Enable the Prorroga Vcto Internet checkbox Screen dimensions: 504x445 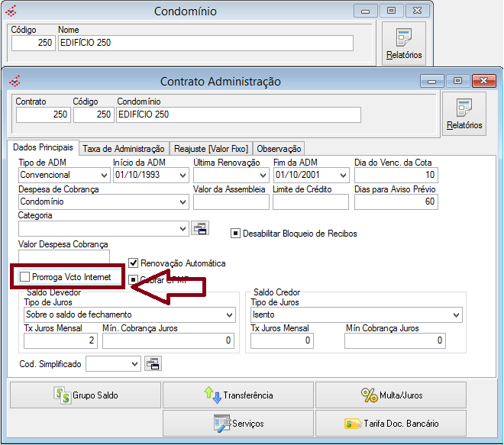(x=25, y=276)
